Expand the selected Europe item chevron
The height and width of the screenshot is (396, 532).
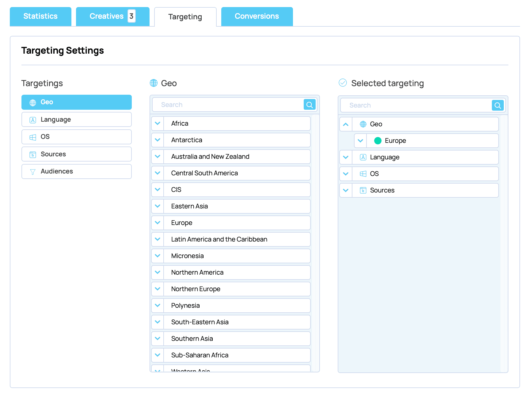pos(360,141)
